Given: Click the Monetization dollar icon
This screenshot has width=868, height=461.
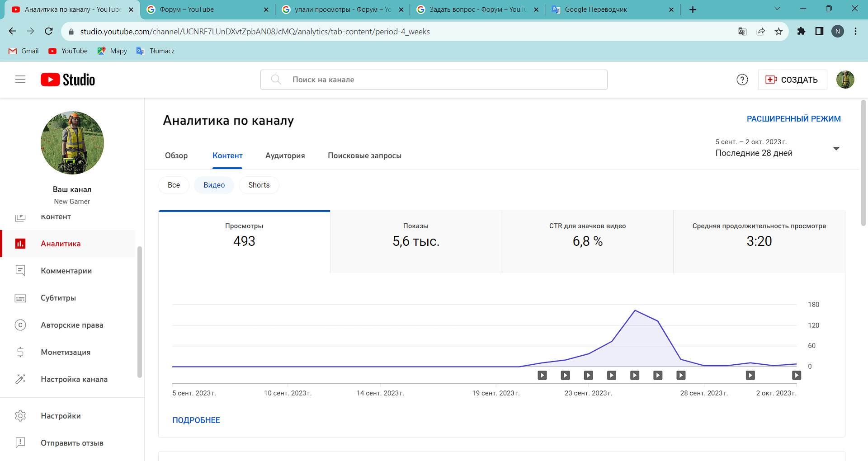Looking at the screenshot, I should point(20,352).
